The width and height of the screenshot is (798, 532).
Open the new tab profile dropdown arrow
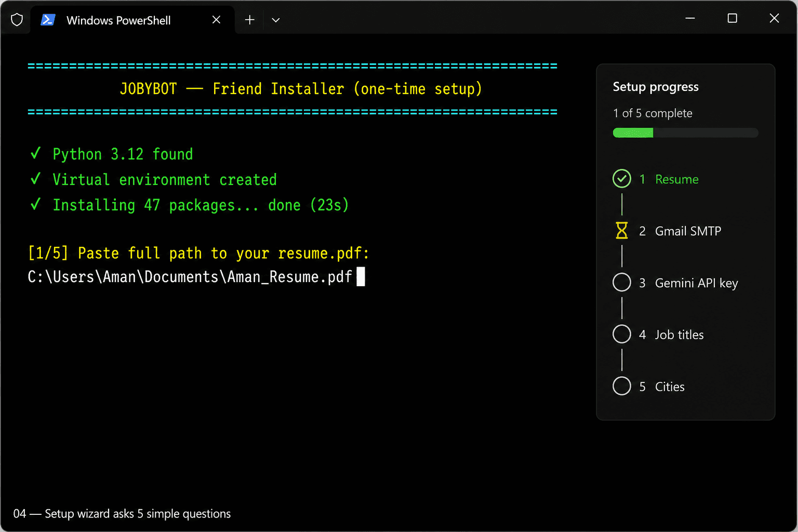[x=276, y=20]
